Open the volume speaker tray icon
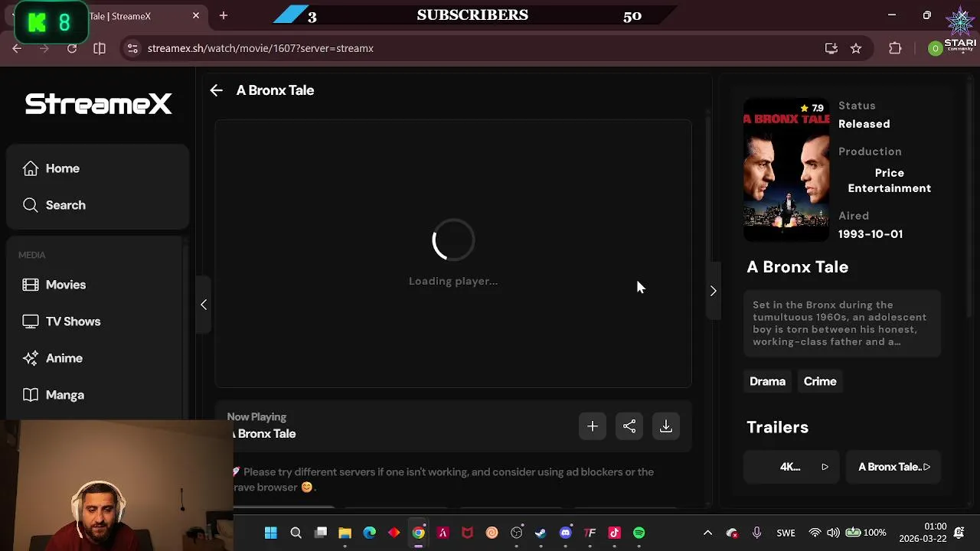Viewport: 980px width, 551px height. click(x=833, y=533)
